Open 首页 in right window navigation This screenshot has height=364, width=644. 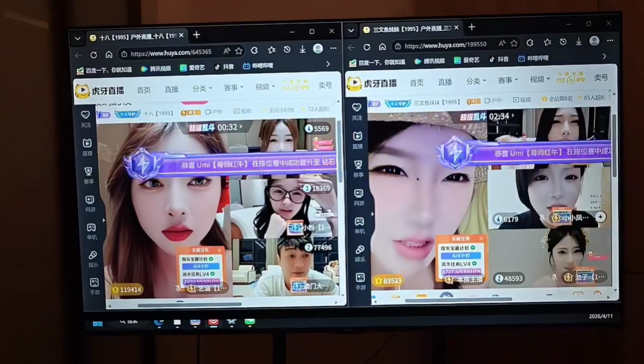[417, 83]
